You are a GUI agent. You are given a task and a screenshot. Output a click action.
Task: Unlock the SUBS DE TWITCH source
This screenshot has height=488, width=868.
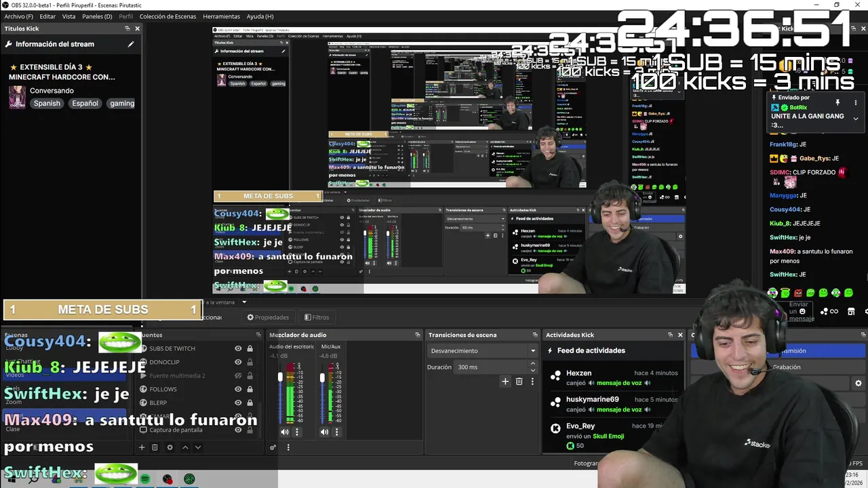(x=250, y=348)
